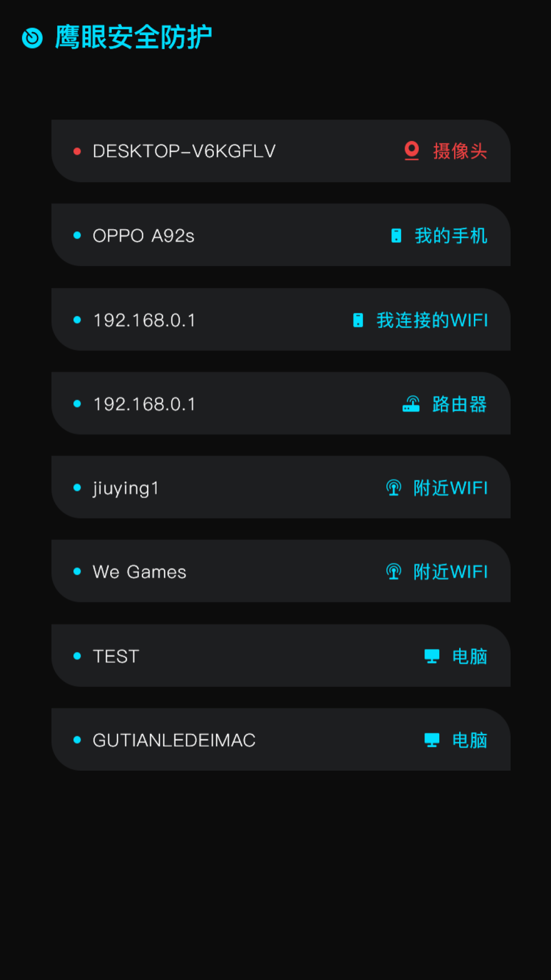Screen dimensions: 551x980
Task: Click the Eagle Eye app logo icon
Action: (x=32, y=38)
